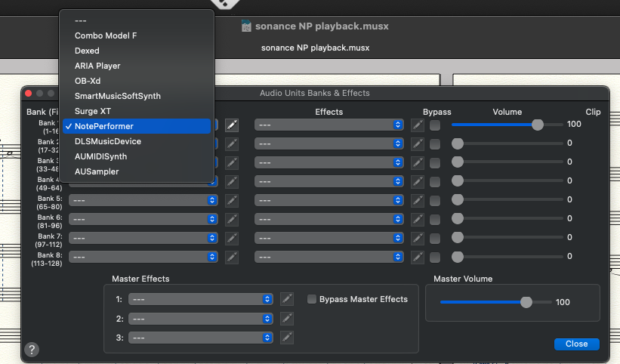Click the Master Effects slot 3 pencil icon
This screenshot has width=620, height=364.
287,337
